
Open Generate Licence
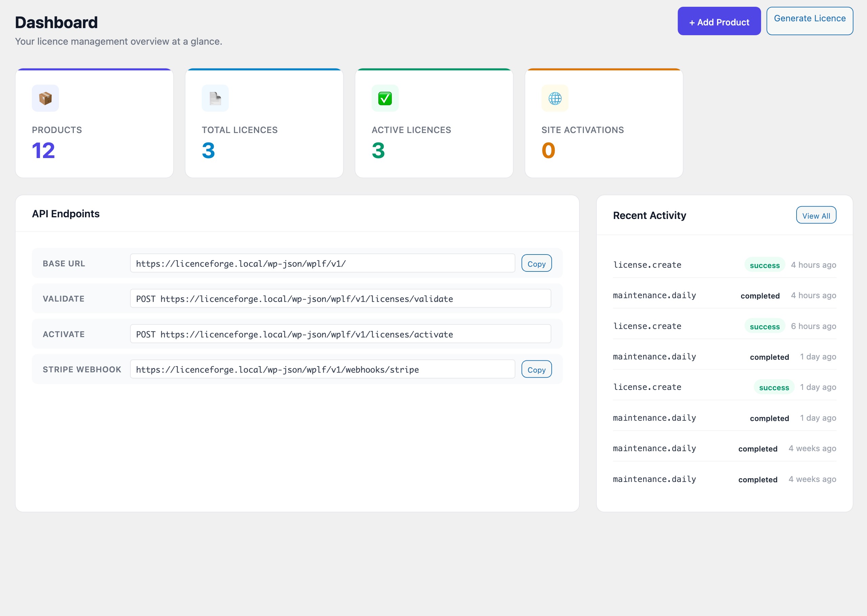tap(809, 21)
